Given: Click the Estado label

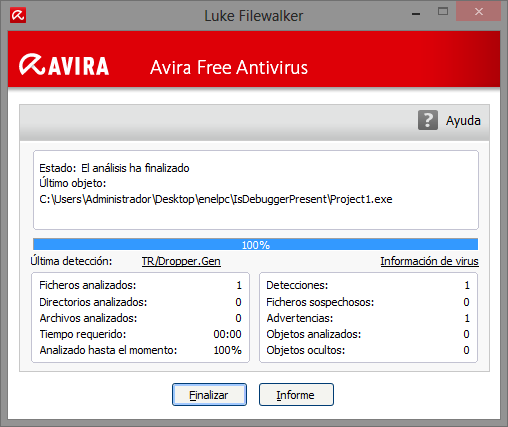Looking at the screenshot, I should click(x=58, y=168).
